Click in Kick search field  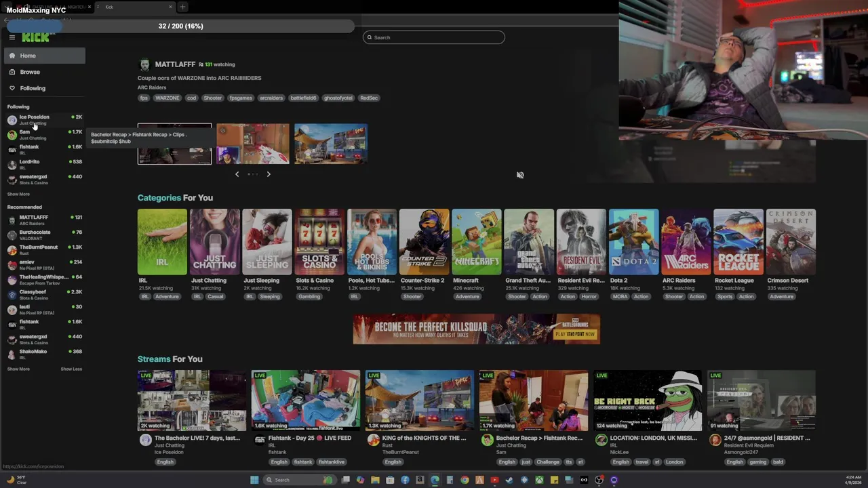click(x=434, y=37)
